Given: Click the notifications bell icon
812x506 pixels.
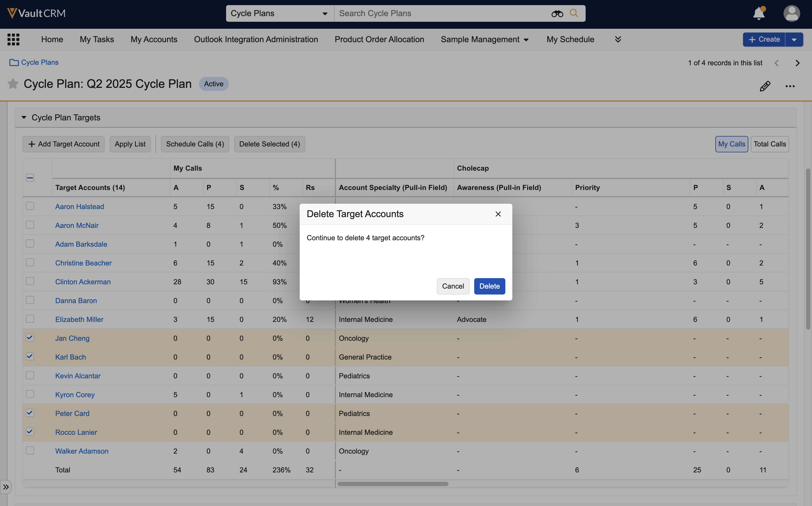Looking at the screenshot, I should click(759, 14).
